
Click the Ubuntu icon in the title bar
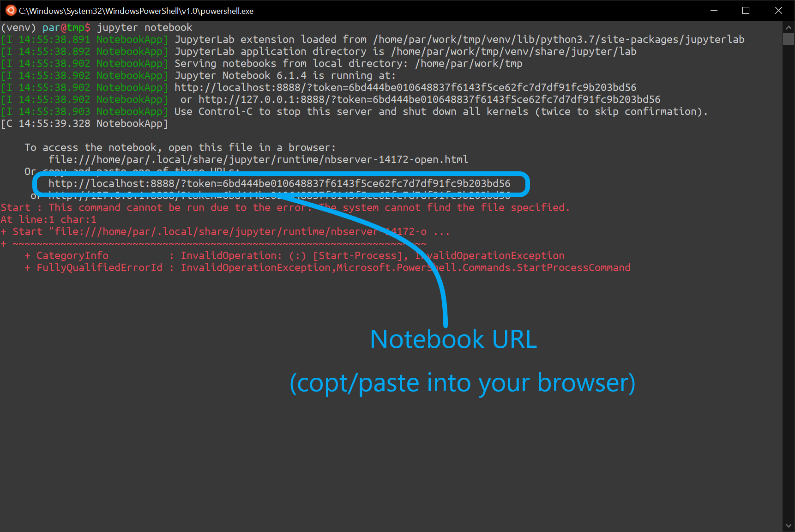click(x=11, y=11)
